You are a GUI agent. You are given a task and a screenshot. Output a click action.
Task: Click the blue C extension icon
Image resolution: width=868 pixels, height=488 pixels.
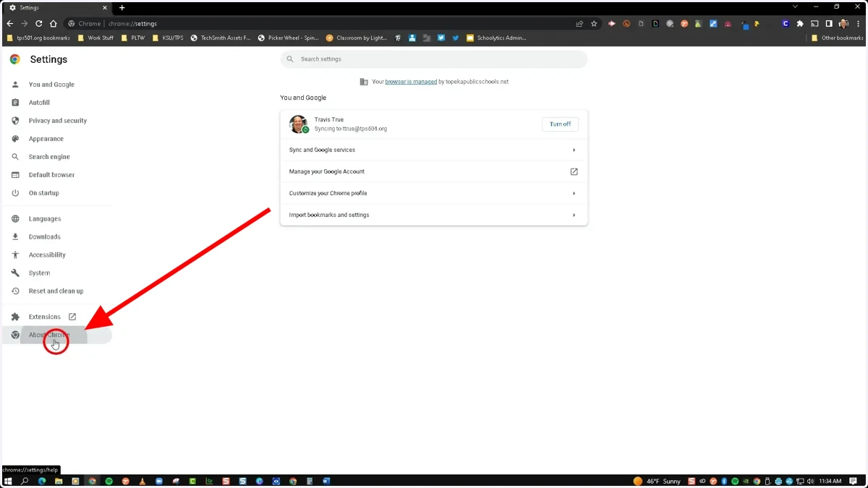tap(786, 24)
